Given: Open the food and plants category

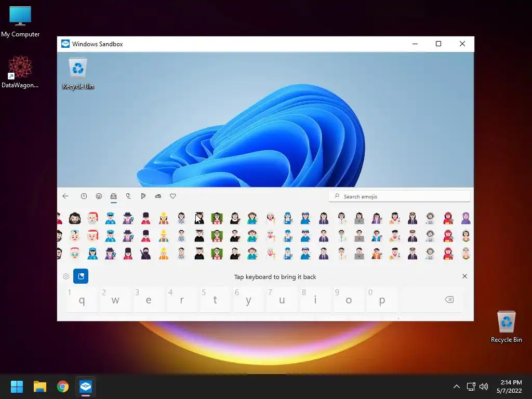Looking at the screenshot, I should (143, 196).
